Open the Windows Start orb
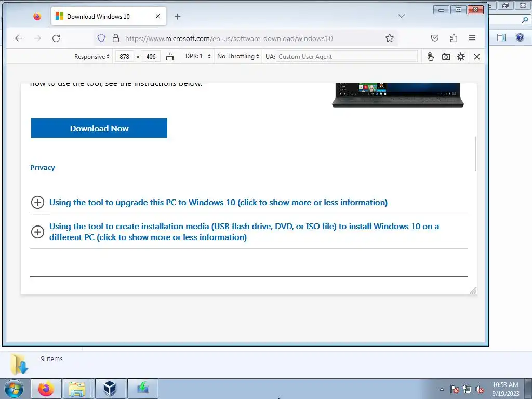This screenshot has width=532, height=399. click(x=14, y=389)
